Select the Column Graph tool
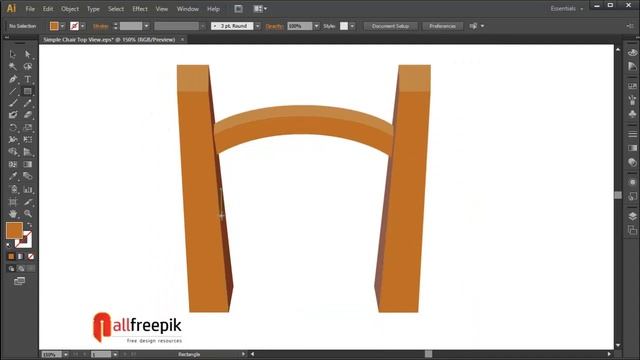This screenshot has width=640, height=360. [28, 189]
